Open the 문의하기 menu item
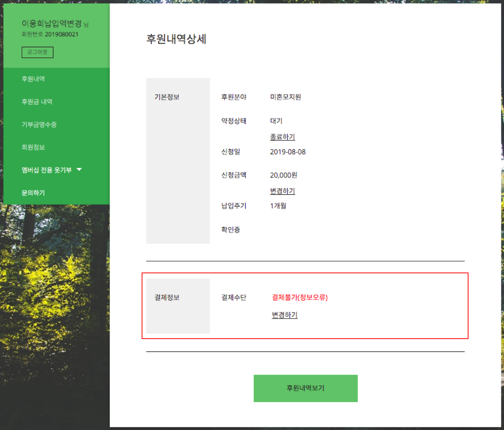This screenshot has width=504, height=430. click(33, 193)
